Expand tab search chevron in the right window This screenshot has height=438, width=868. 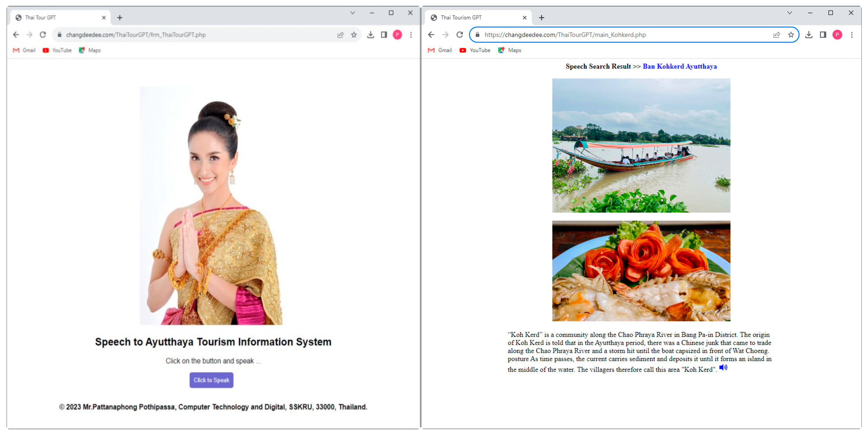pos(789,13)
